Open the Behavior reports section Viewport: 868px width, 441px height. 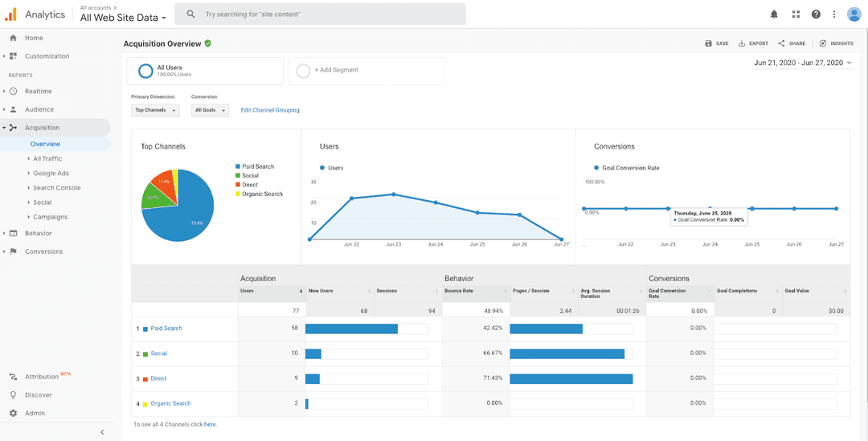click(x=39, y=233)
